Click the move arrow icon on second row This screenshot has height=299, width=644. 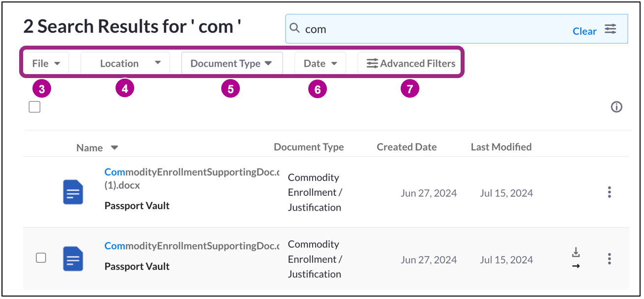(x=575, y=266)
